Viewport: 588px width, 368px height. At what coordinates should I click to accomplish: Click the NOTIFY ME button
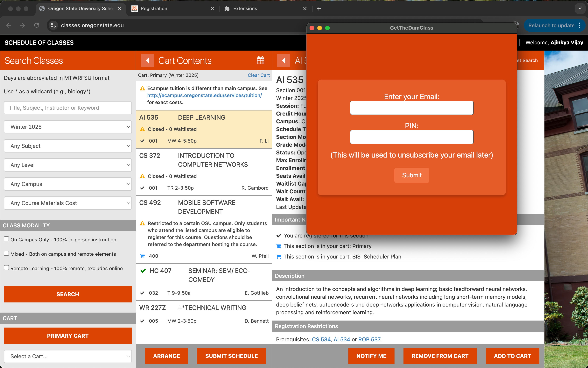pyautogui.click(x=371, y=356)
